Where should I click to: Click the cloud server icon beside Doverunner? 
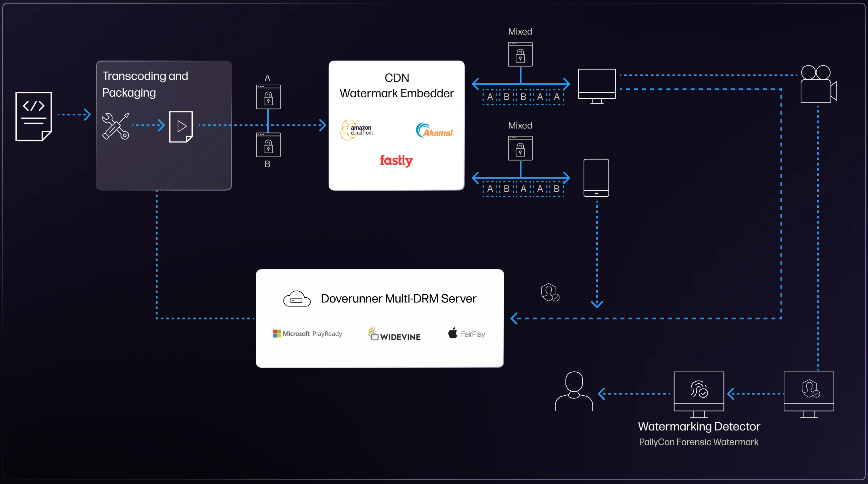click(296, 298)
